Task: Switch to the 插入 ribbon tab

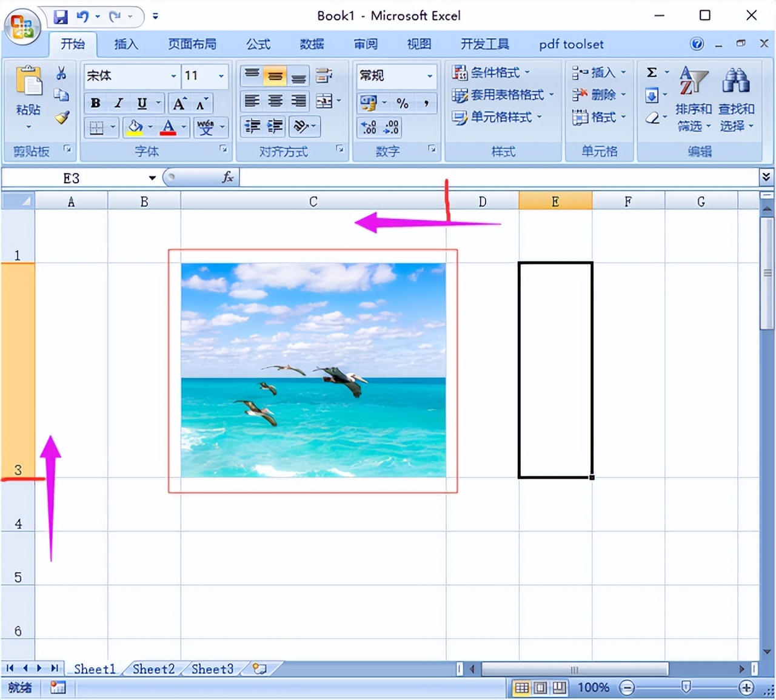Action: [126, 44]
